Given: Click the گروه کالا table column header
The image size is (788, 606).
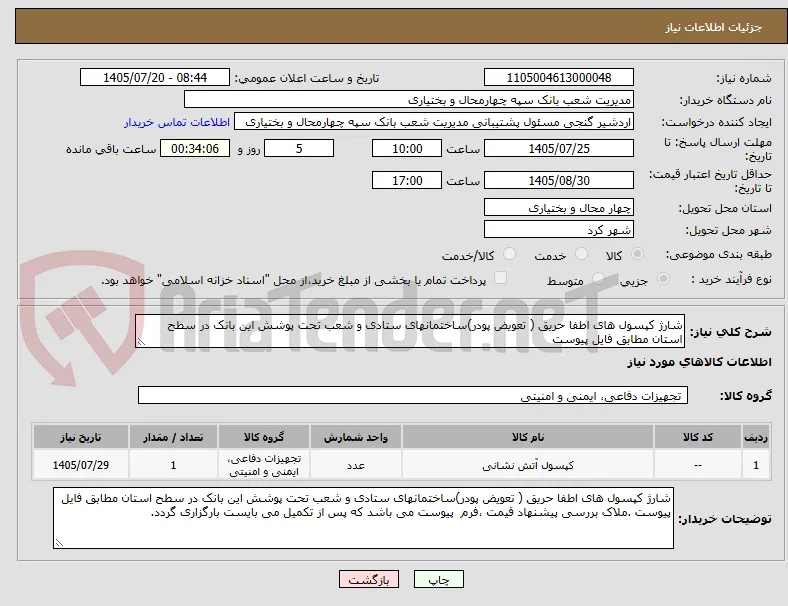Looking at the screenshot, I should tap(264, 437).
